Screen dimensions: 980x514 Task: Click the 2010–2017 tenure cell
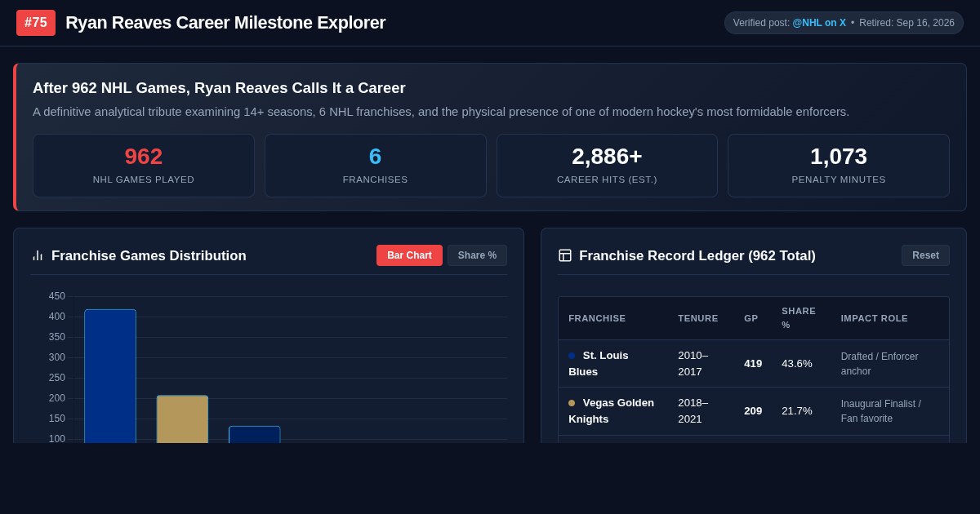pos(693,364)
